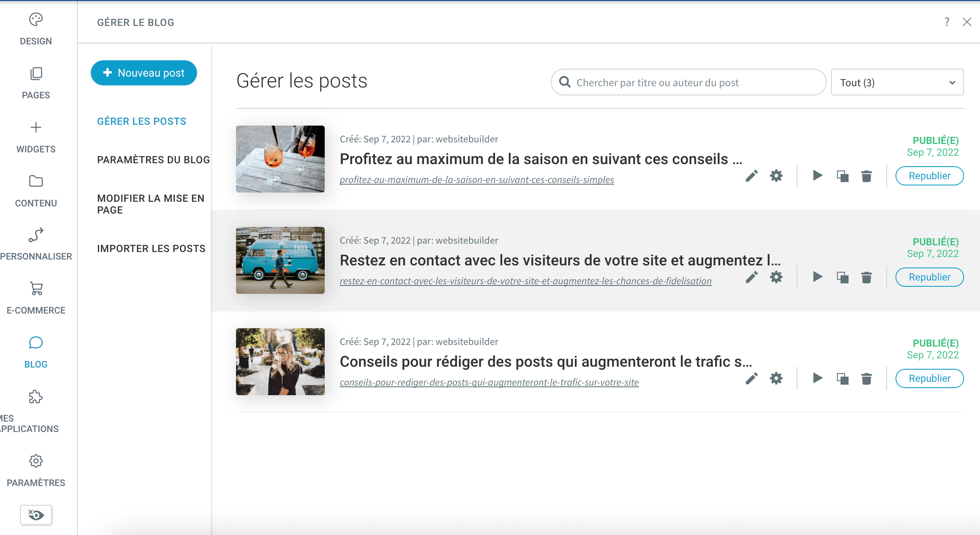Click the woman with coffee post thumbnail

pos(280,362)
